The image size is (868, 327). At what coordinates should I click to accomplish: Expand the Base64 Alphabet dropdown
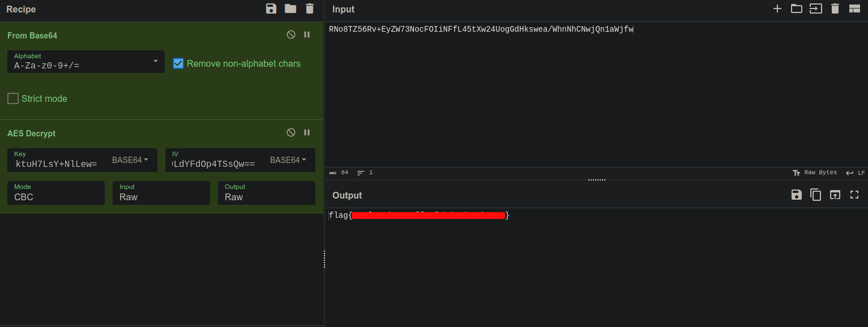(155, 61)
